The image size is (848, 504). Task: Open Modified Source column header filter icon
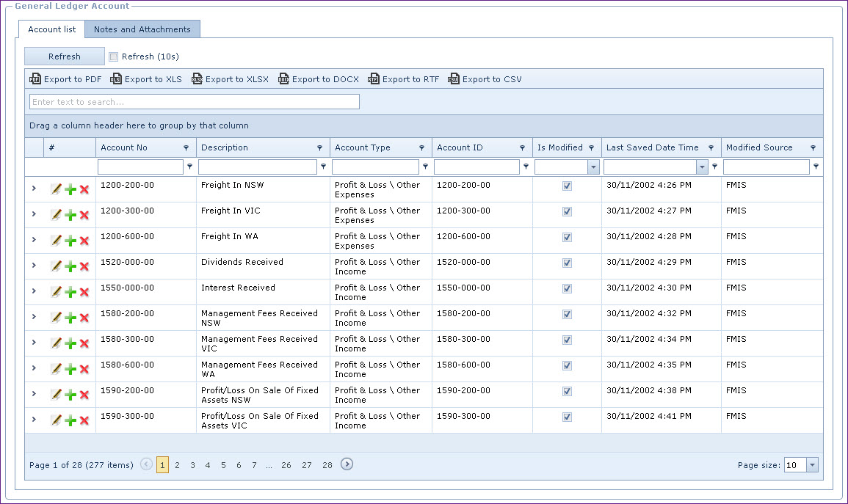tap(813, 148)
